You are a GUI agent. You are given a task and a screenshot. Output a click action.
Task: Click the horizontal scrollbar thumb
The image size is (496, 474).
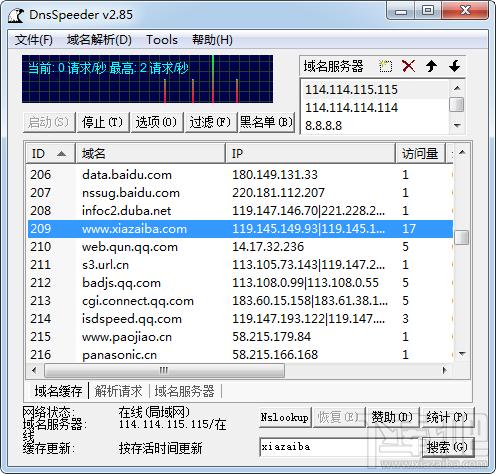coord(164,370)
